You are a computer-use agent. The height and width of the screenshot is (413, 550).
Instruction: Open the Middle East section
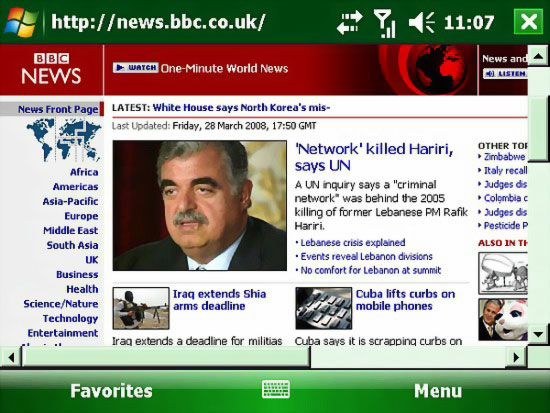point(71,231)
